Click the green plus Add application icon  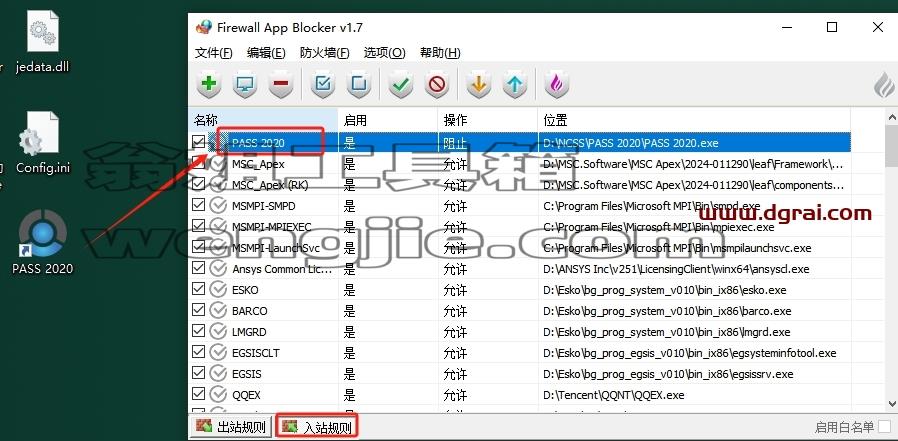209,85
